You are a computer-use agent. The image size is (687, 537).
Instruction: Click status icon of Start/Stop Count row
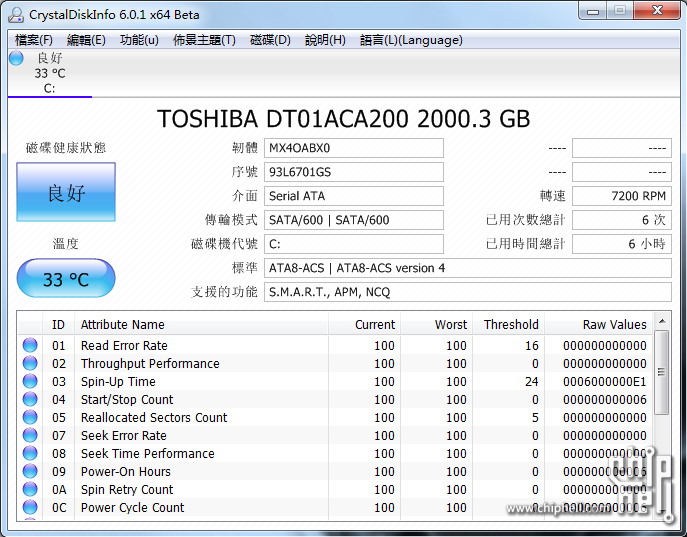pyautogui.click(x=30, y=399)
